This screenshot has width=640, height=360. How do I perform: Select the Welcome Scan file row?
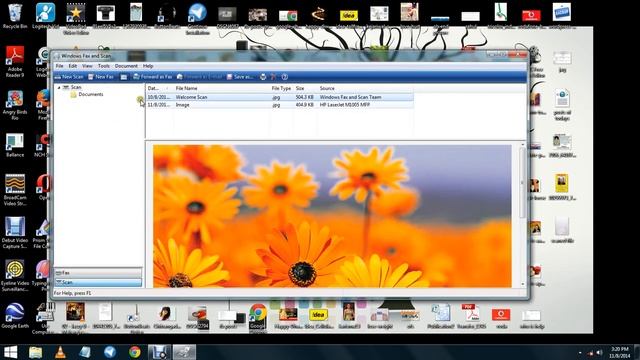[x=280, y=97]
